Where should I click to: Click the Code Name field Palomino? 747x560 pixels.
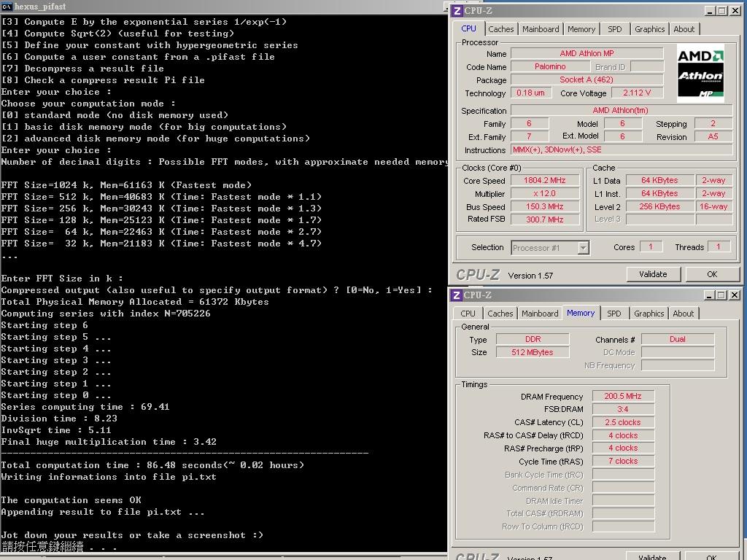tap(550, 66)
